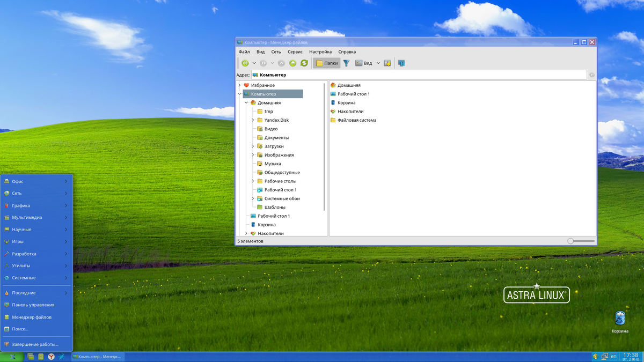Click the Компьютер taskbar window button
The height and width of the screenshot is (362, 644).
tap(97, 357)
